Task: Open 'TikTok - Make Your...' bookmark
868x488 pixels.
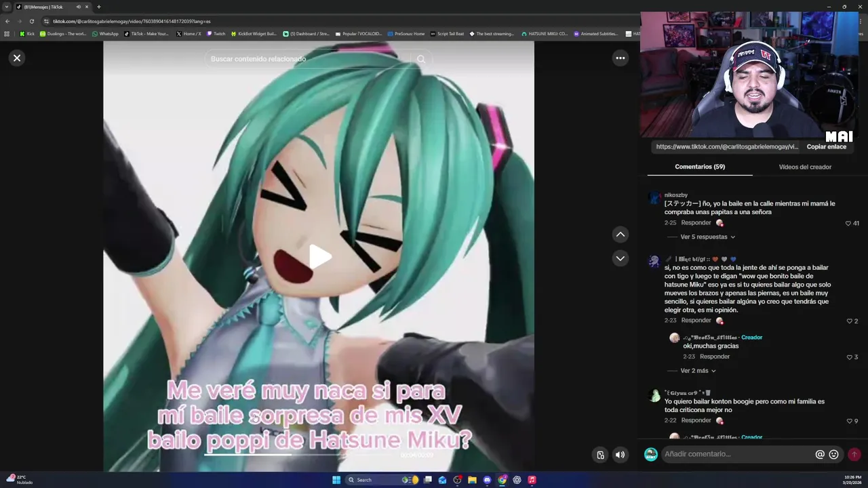Action: (146, 33)
